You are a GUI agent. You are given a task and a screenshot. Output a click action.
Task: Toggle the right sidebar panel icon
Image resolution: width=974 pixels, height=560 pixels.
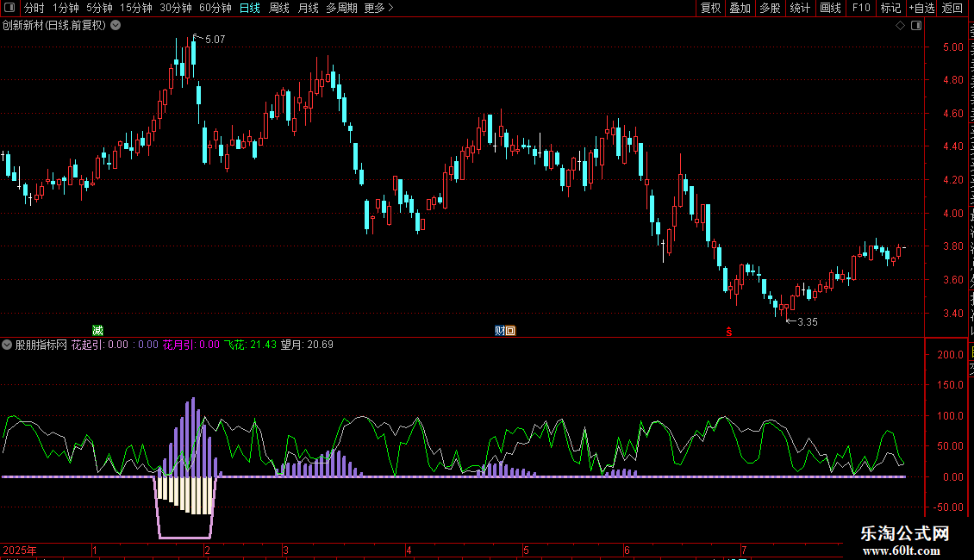[x=916, y=26]
